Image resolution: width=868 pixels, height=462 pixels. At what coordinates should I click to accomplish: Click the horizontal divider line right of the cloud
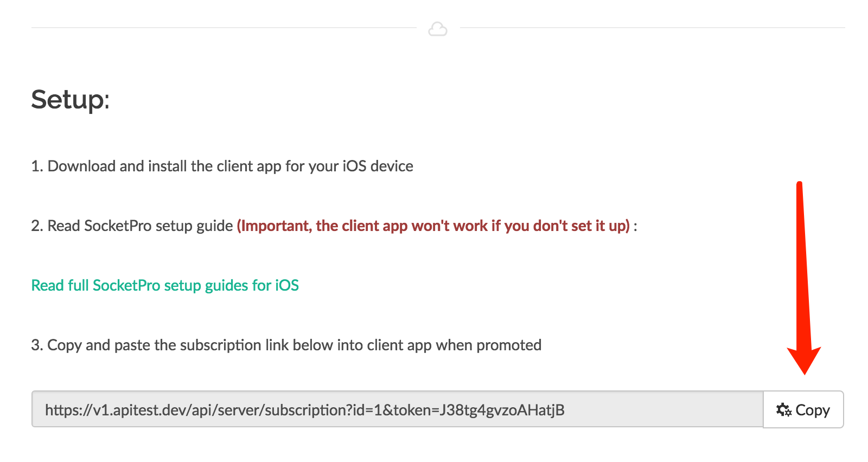click(x=652, y=28)
